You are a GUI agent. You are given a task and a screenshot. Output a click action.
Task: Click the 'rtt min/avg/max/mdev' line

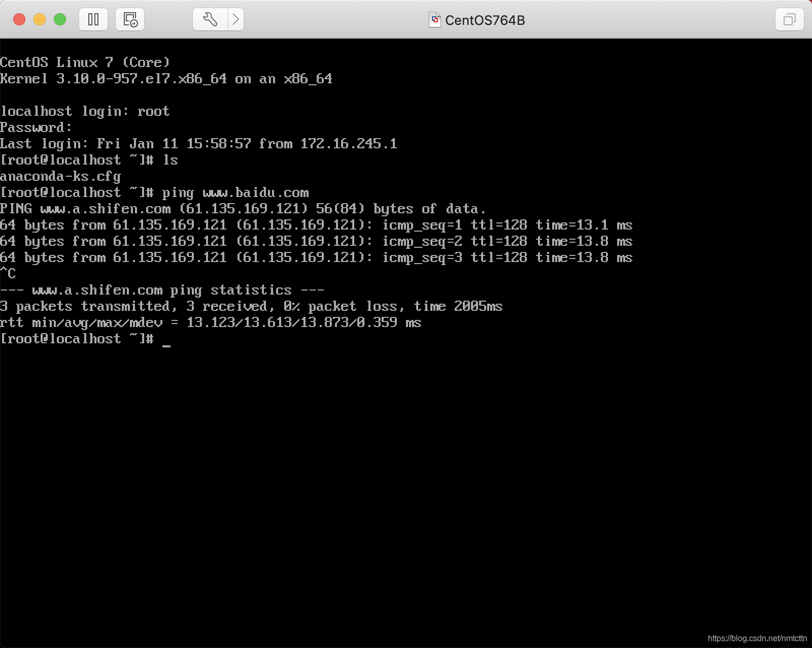[x=211, y=322]
